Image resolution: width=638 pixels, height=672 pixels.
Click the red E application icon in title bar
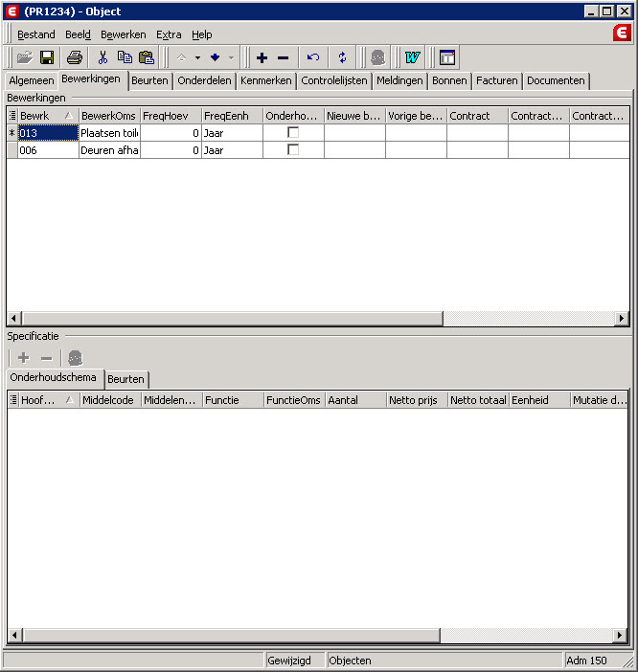12,11
